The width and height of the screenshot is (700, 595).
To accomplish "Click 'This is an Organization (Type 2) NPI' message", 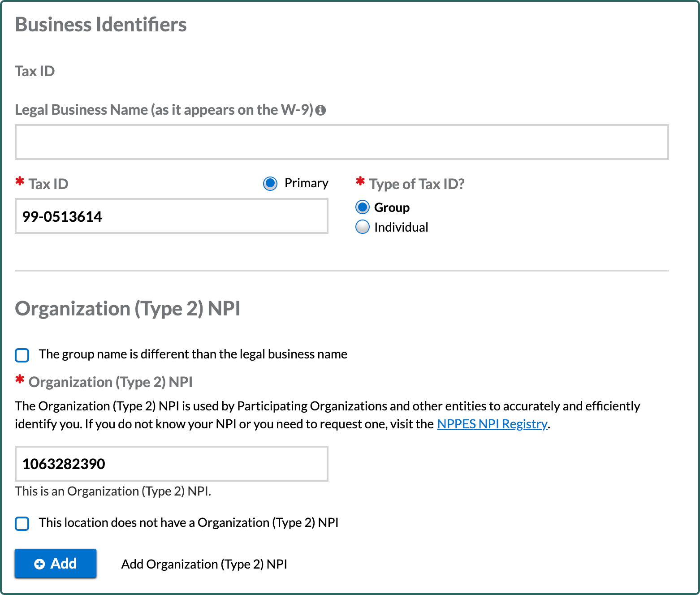I will tap(113, 492).
